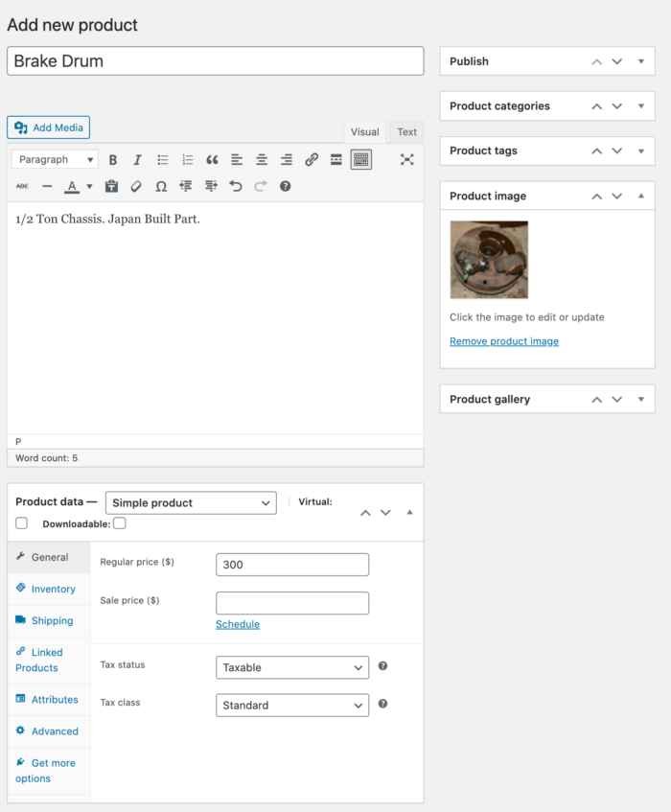Click the Add Media button
The image size is (671, 812).
pyautogui.click(x=49, y=128)
